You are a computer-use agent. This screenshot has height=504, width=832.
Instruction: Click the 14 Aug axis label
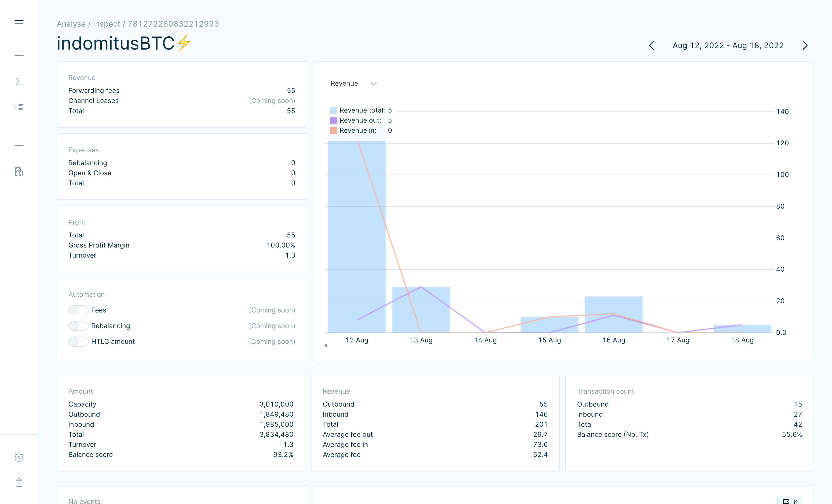pos(485,340)
